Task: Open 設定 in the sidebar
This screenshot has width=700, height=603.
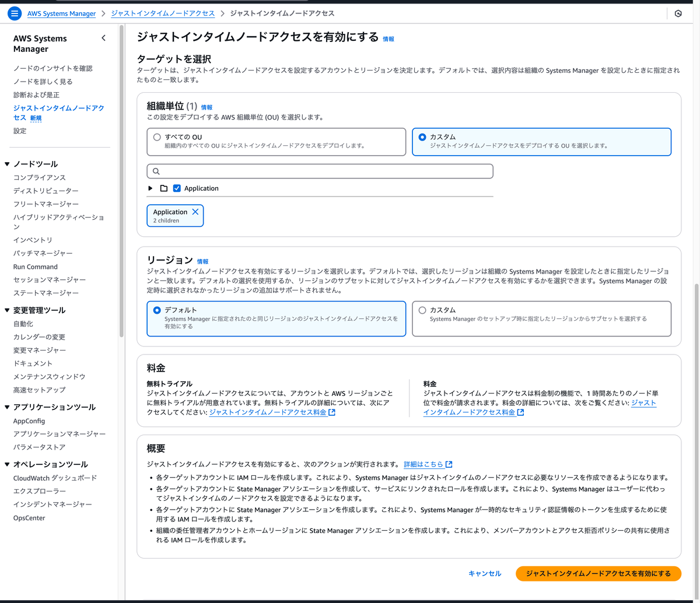Action: 20,131
